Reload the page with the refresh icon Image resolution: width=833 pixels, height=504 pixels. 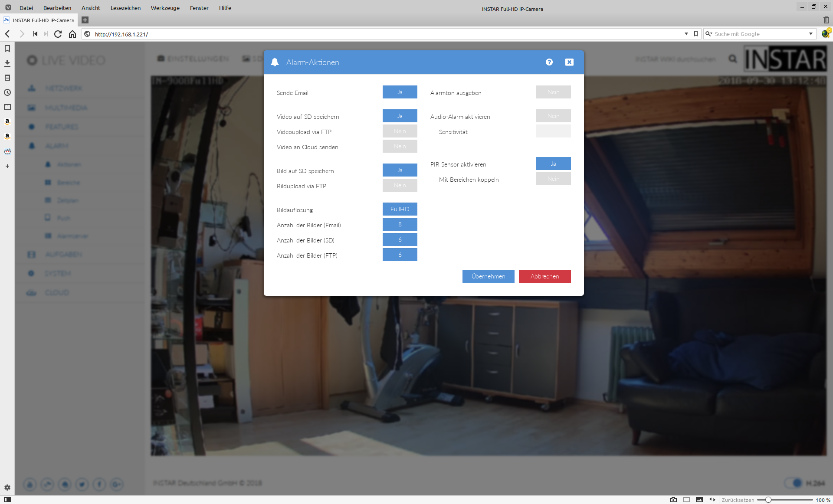58,34
